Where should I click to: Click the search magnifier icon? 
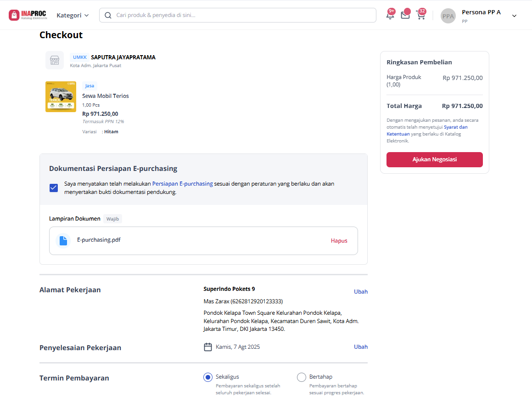pos(108,15)
